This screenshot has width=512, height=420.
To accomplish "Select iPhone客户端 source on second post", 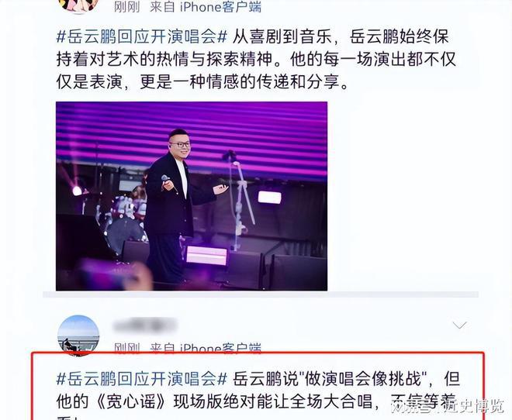I will [221, 349].
